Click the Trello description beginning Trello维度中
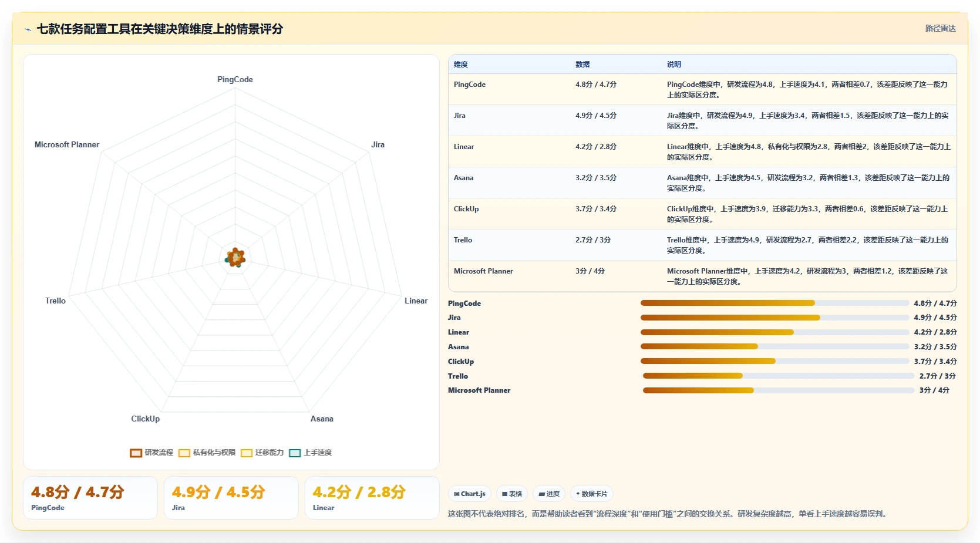This screenshot has width=980, height=543. tap(808, 245)
